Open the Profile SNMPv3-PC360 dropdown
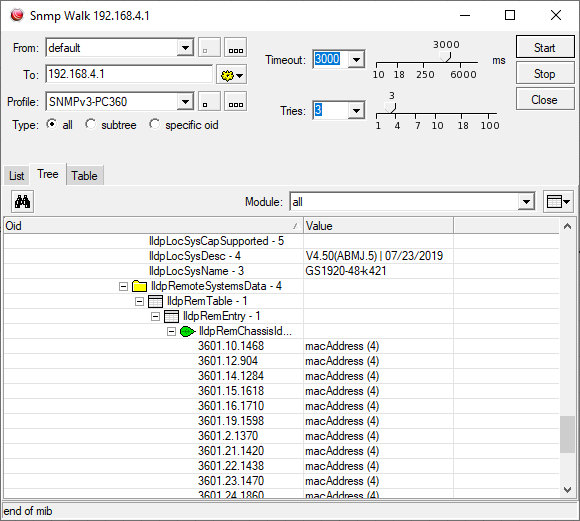 pos(185,101)
